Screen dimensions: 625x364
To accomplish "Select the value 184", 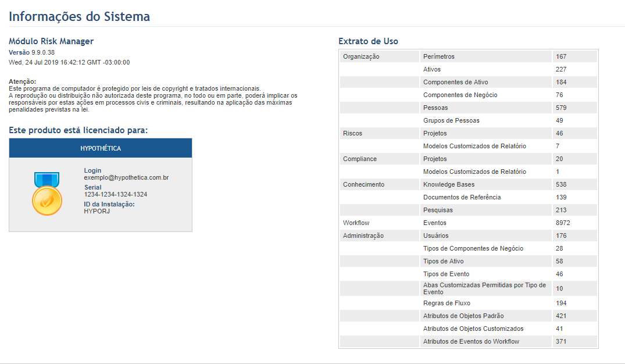I will click(x=561, y=82).
